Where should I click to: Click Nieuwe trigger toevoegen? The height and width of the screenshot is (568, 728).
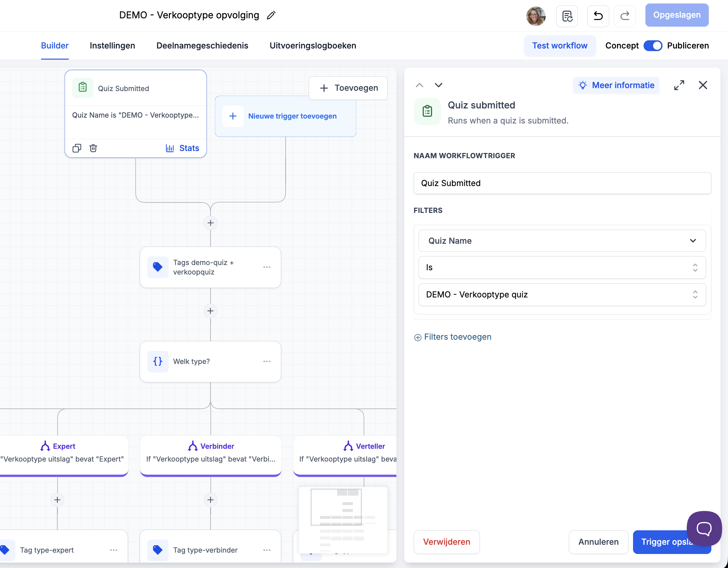point(285,116)
